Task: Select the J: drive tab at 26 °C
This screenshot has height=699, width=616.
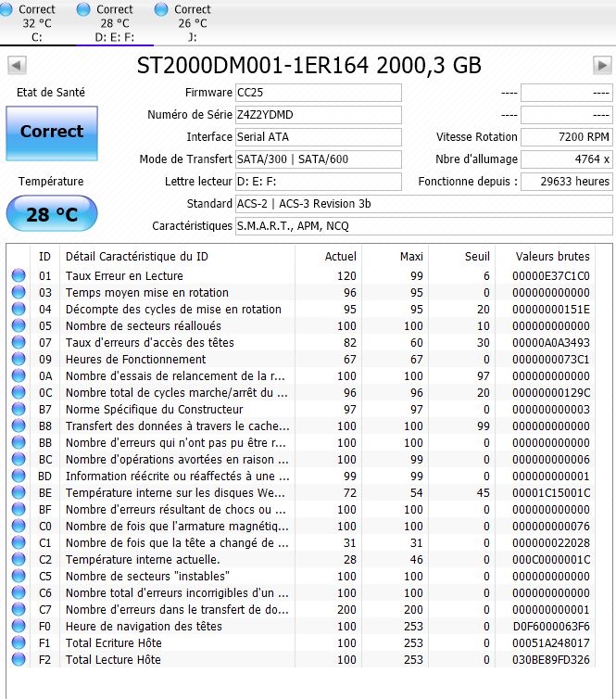Action: 193,22
